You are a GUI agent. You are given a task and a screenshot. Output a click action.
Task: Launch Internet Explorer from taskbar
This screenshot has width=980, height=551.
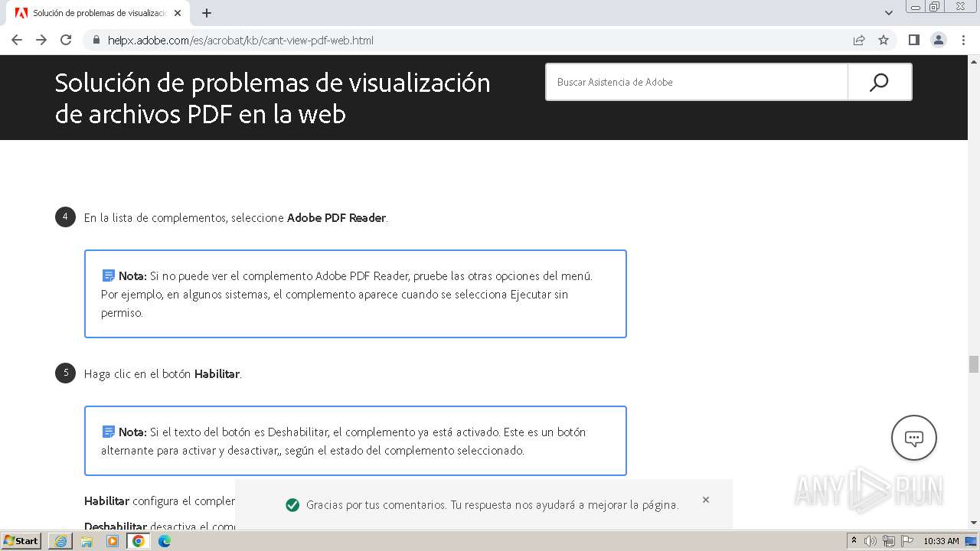pos(60,541)
